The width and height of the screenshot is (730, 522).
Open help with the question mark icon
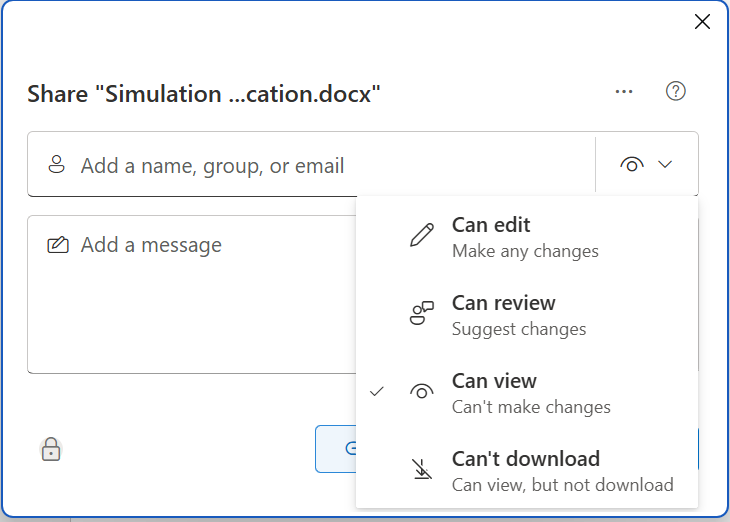676,92
